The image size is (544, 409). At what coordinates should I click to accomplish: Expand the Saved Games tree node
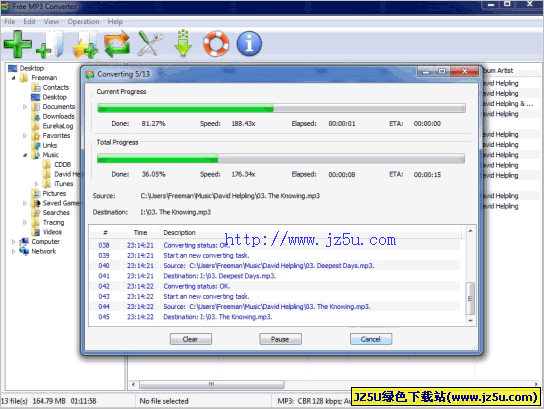pos(25,203)
